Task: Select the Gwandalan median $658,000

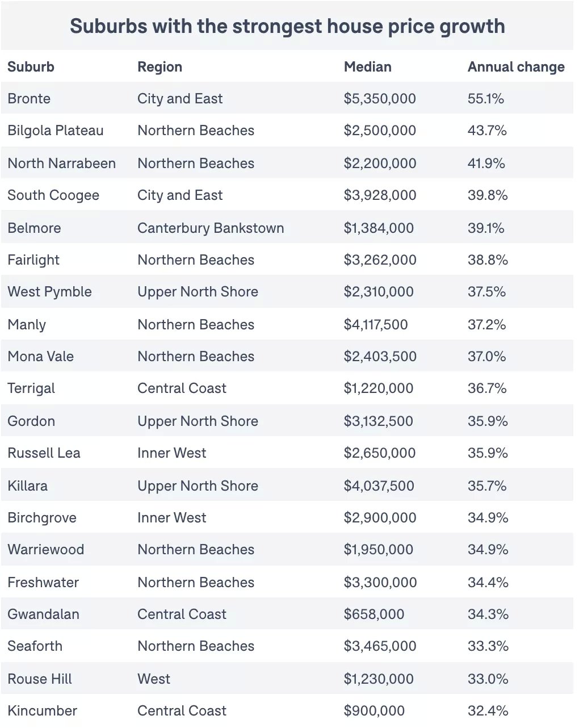Action: pyautogui.click(x=374, y=614)
